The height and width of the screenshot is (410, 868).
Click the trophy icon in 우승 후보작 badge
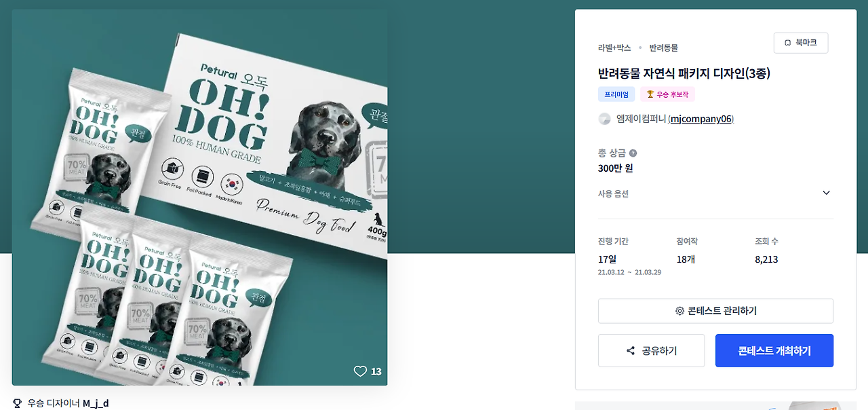coord(650,94)
